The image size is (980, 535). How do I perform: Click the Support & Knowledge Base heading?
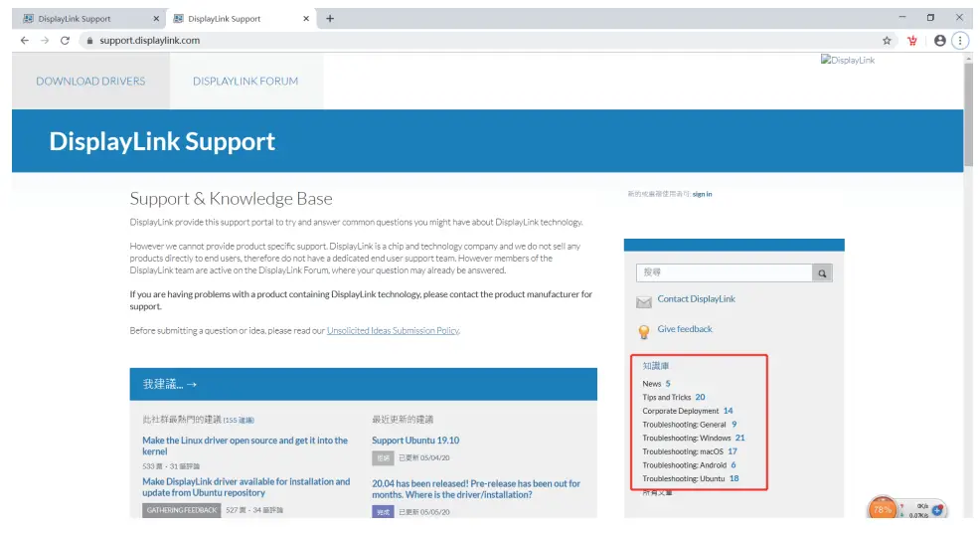231,199
